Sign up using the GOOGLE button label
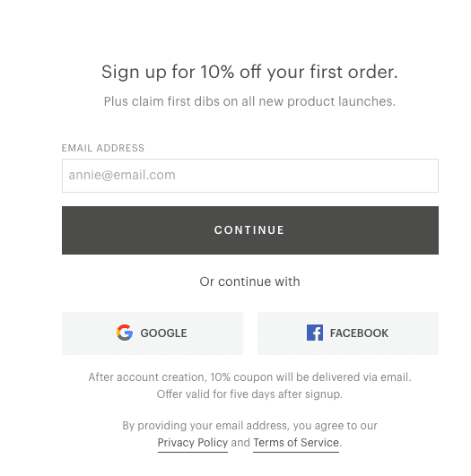The image size is (471, 476). [163, 333]
